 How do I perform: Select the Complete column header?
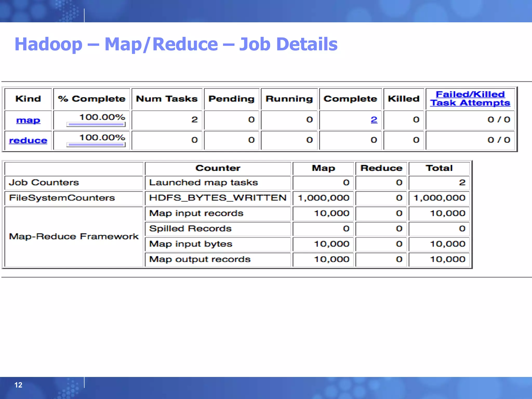[x=350, y=99]
